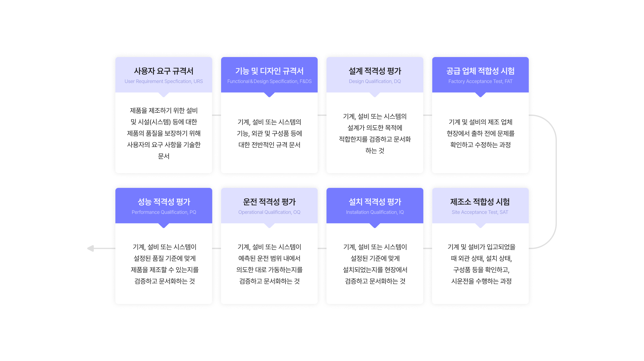Click the left-pointing arrowhead at flow end

91,248
